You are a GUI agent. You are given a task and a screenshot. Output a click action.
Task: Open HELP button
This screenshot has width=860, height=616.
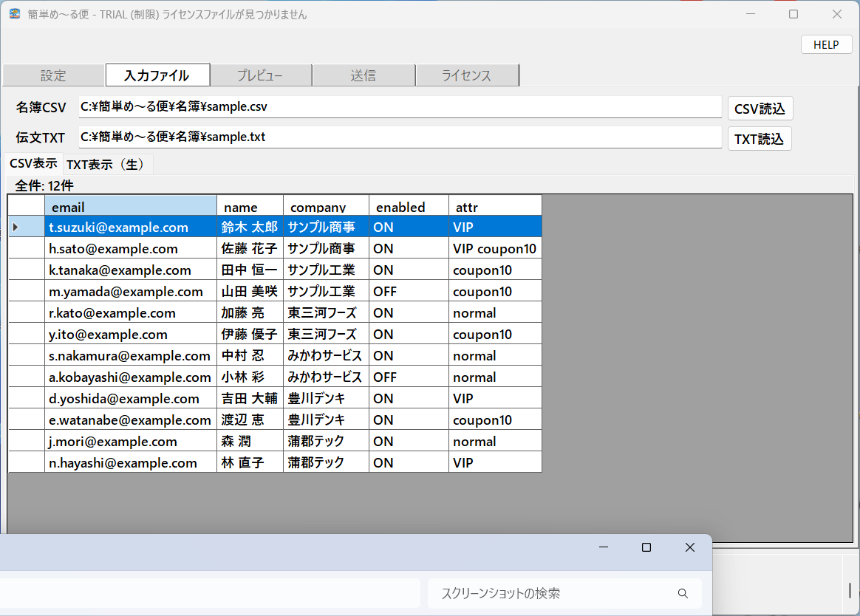pos(825,44)
